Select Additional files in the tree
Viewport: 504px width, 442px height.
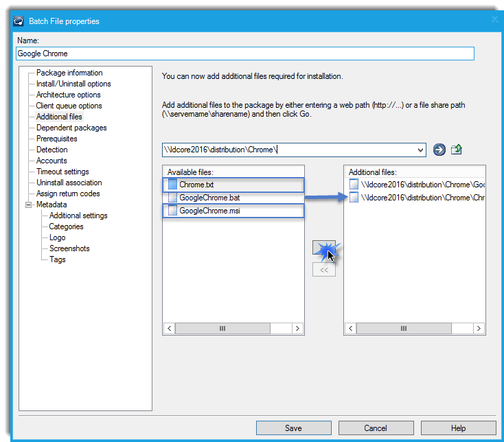tap(59, 117)
